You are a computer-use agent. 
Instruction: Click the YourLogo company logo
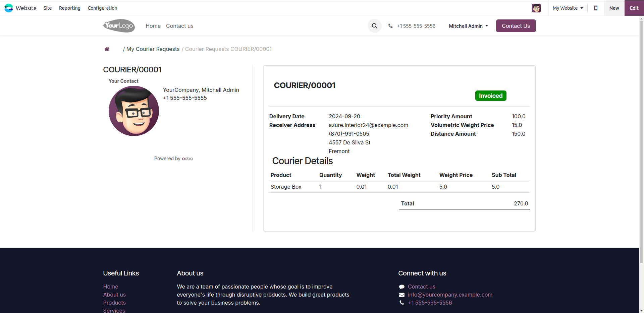(119, 26)
